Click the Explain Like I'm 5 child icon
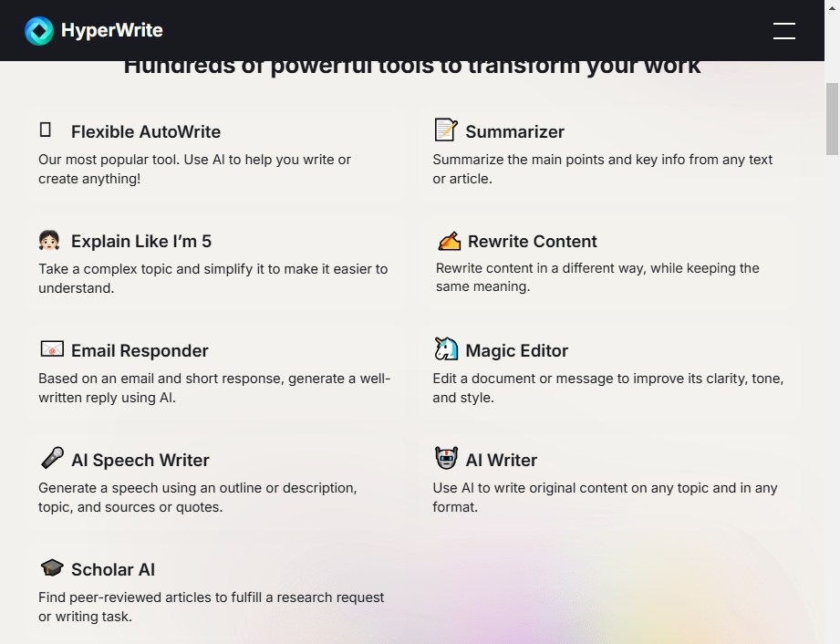The width and height of the screenshot is (840, 644). pyautogui.click(x=49, y=241)
